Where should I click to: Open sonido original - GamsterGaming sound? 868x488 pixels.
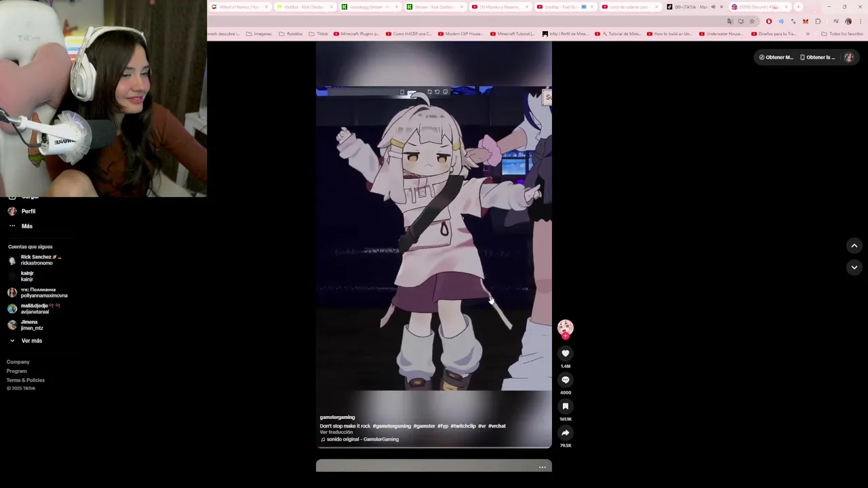click(x=359, y=439)
